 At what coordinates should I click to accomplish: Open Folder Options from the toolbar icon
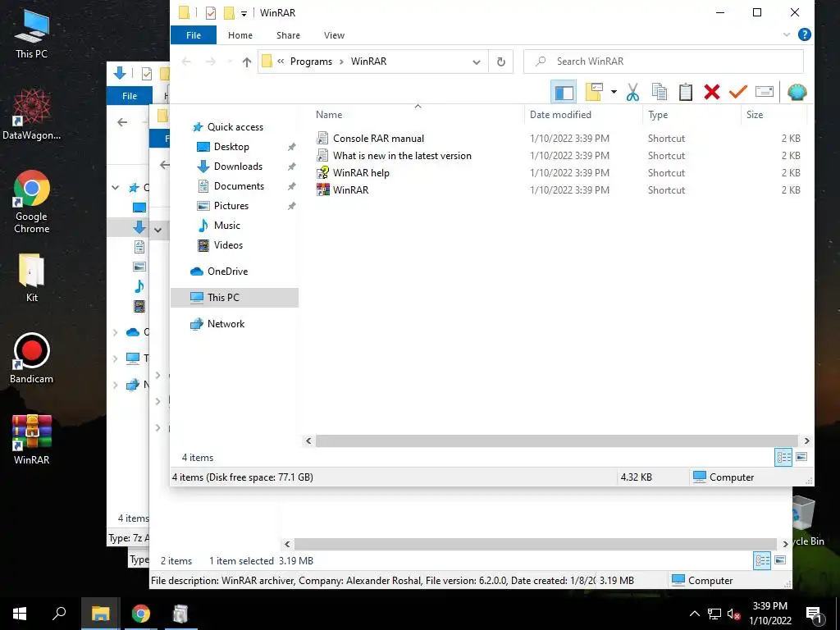point(594,92)
